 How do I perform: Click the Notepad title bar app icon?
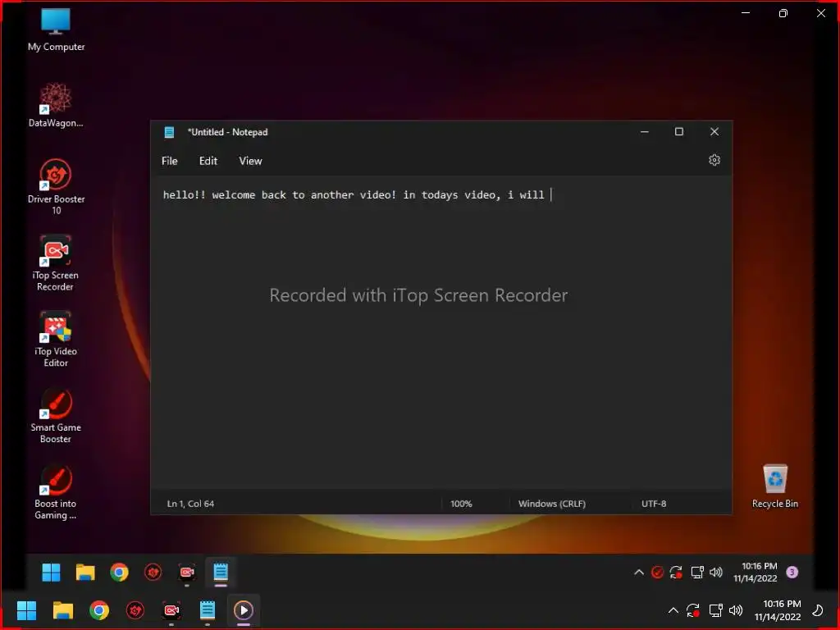click(169, 132)
